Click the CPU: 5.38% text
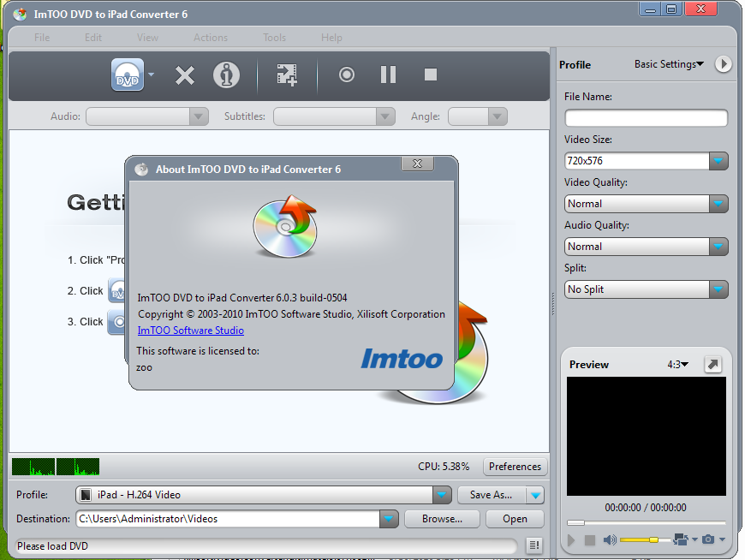Image resolution: width=745 pixels, height=560 pixels. click(444, 467)
